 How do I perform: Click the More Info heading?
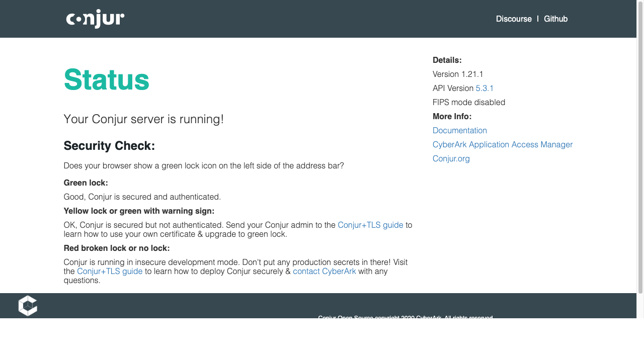click(452, 116)
